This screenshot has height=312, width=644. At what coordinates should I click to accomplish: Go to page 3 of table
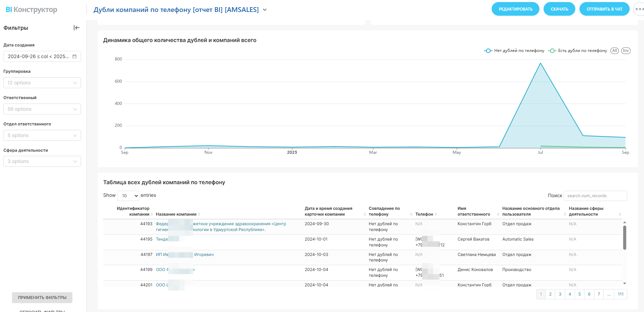(560, 294)
